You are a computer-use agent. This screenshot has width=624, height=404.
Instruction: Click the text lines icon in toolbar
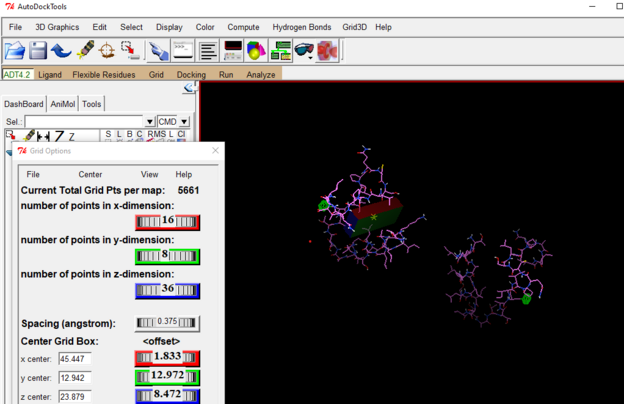click(208, 50)
